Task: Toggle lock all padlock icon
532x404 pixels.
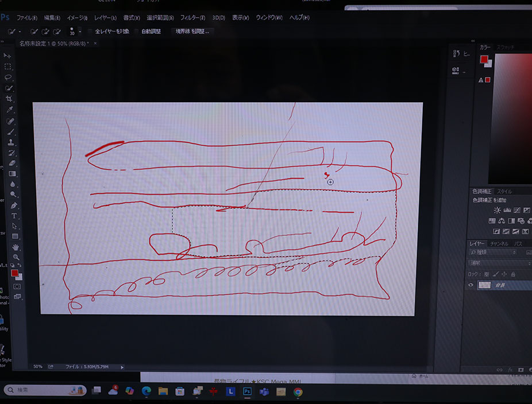Action: tap(513, 274)
